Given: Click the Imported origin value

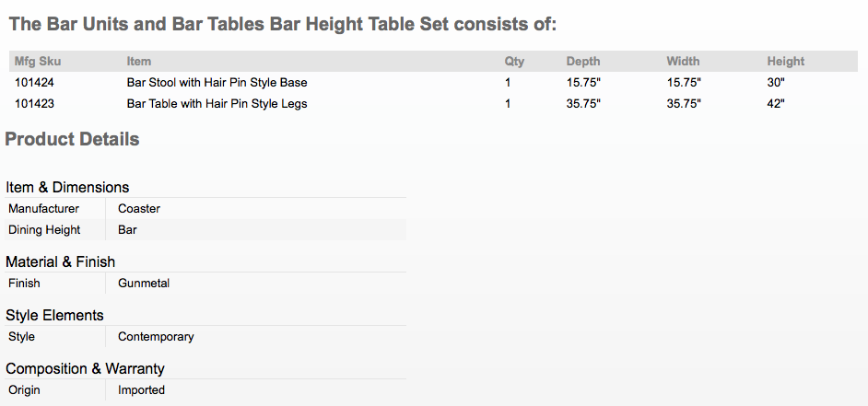Looking at the screenshot, I should 142,390.
